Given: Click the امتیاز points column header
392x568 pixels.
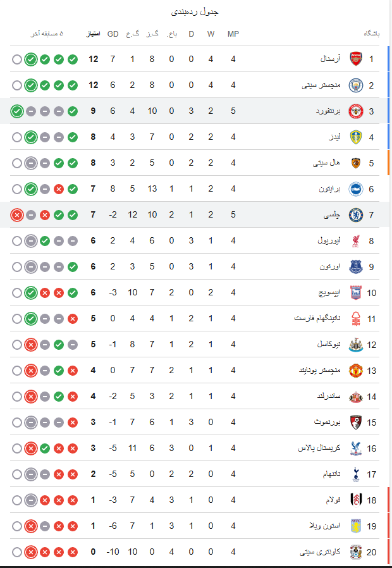Looking at the screenshot, I should click(x=93, y=34).
